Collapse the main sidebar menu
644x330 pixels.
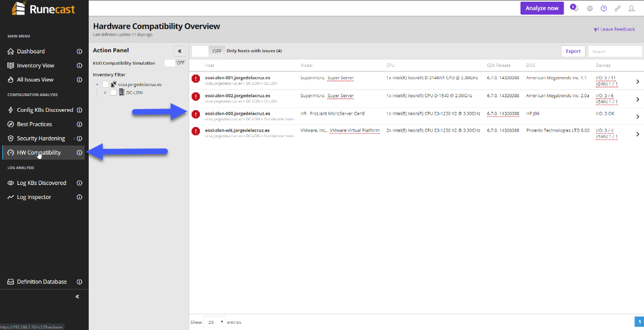tap(77, 297)
